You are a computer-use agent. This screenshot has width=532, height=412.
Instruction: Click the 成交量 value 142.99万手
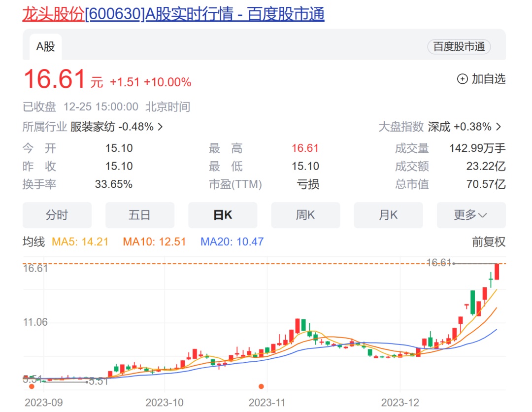477,148
